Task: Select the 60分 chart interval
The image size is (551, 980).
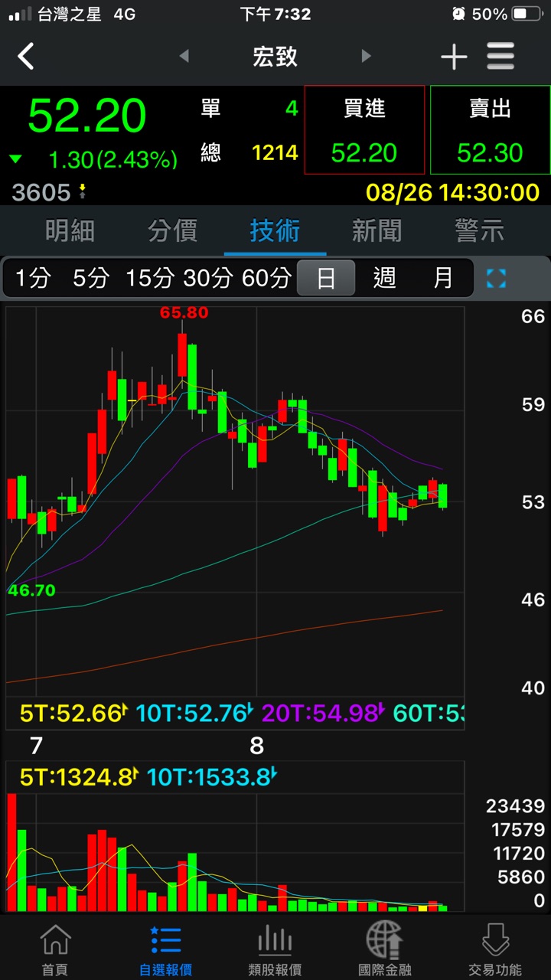Action: coord(266,278)
